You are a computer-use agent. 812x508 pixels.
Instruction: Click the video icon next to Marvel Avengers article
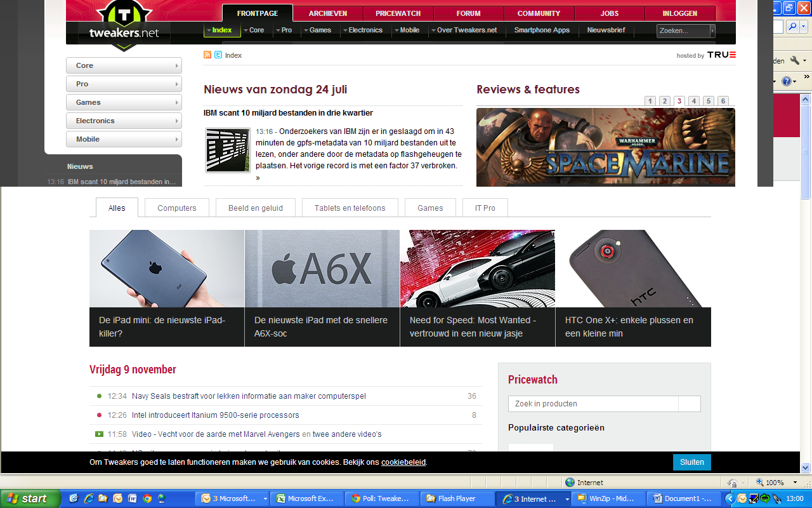99,434
